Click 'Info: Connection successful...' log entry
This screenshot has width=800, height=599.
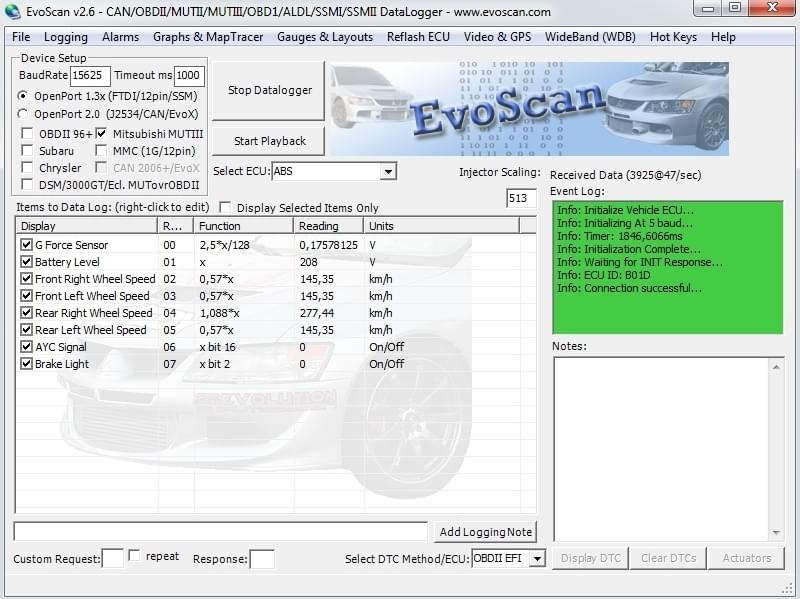click(x=629, y=288)
